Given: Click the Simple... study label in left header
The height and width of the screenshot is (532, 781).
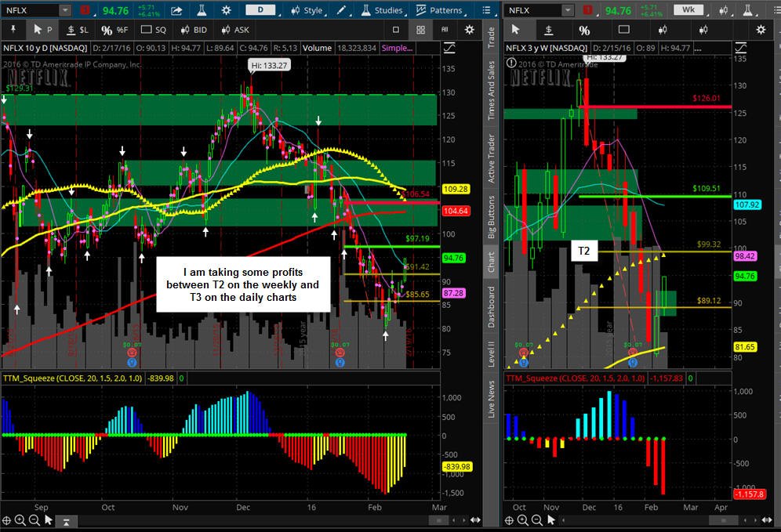Looking at the screenshot, I should point(397,49).
